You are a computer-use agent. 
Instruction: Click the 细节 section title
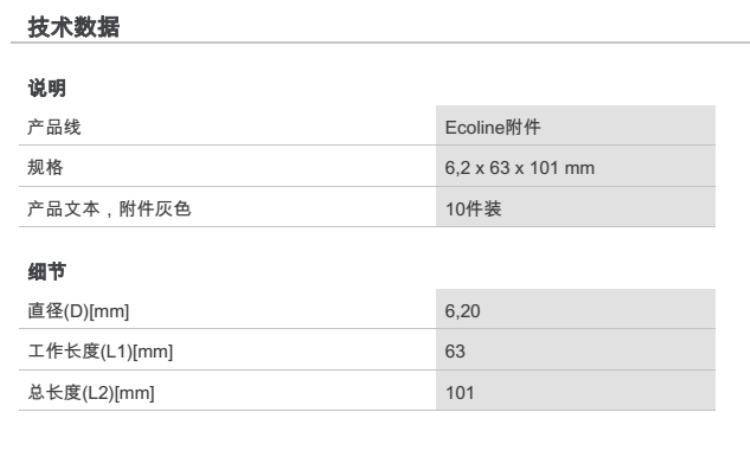[46, 272]
